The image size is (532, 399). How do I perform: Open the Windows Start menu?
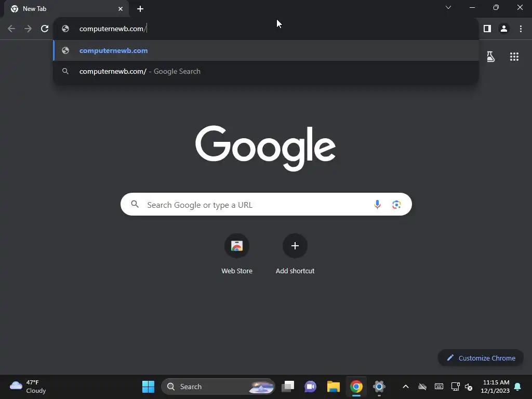click(148, 387)
